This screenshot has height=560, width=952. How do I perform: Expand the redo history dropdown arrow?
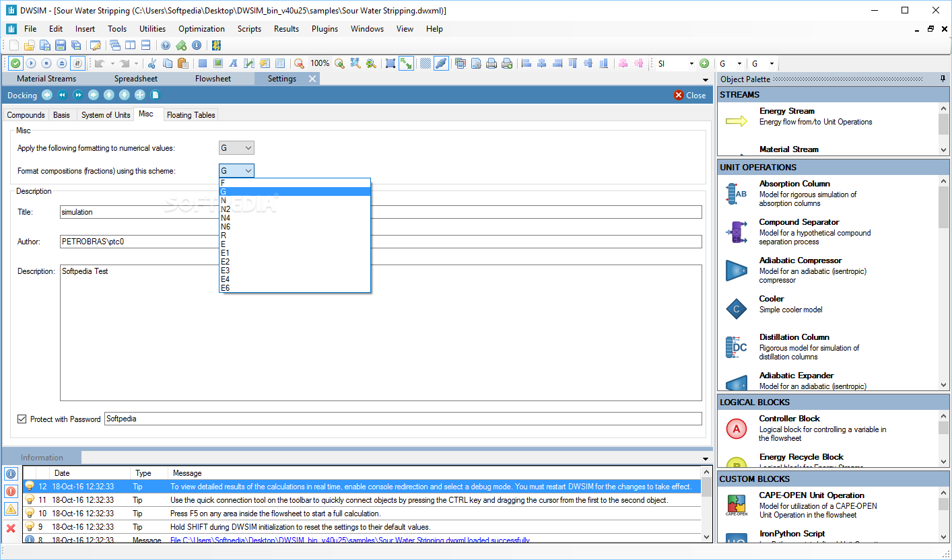point(136,63)
